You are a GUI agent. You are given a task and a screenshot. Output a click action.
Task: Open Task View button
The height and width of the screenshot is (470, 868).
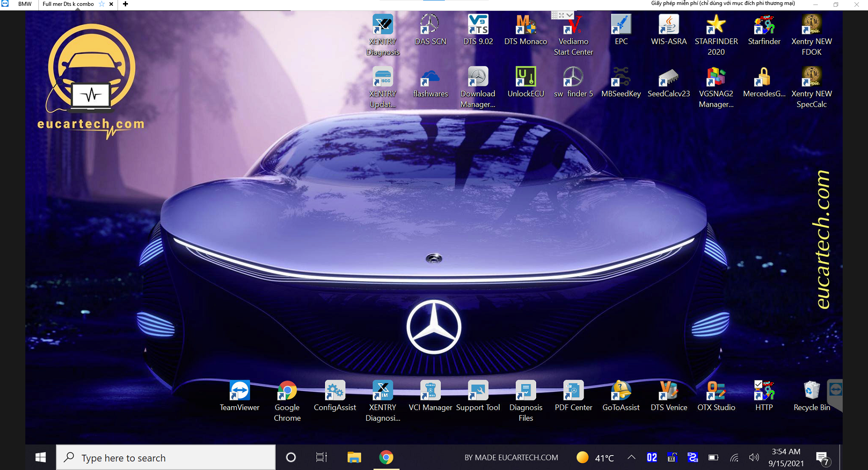point(321,457)
